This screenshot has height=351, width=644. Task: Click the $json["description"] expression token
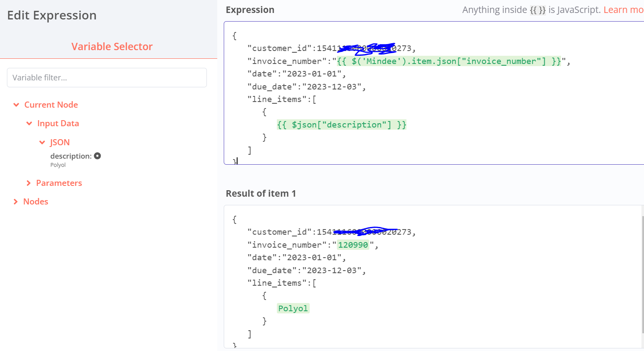coord(342,125)
